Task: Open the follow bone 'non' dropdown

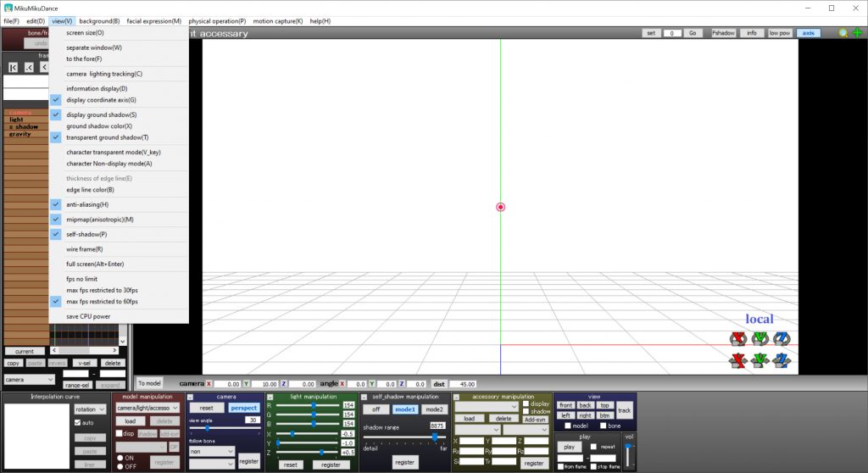Action: (211, 452)
